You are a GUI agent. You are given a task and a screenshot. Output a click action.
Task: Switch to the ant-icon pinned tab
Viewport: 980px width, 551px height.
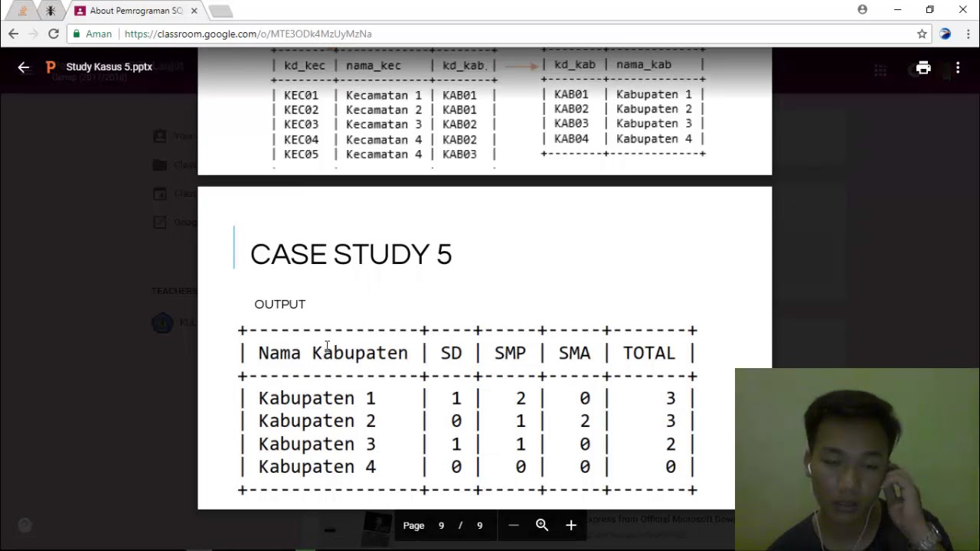(x=51, y=11)
